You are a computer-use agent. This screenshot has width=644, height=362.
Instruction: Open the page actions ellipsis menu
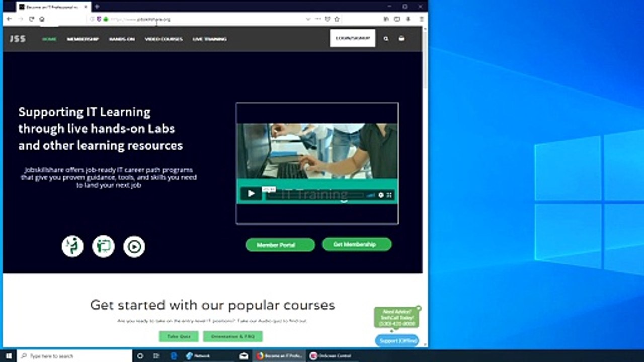318,19
